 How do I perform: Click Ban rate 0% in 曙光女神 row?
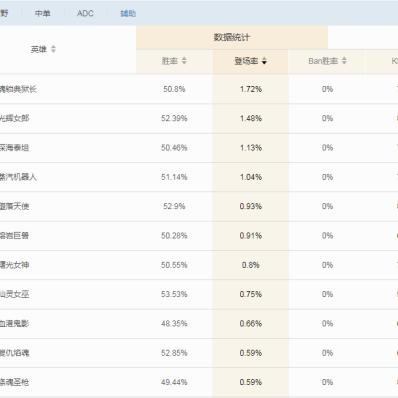[327, 265]
